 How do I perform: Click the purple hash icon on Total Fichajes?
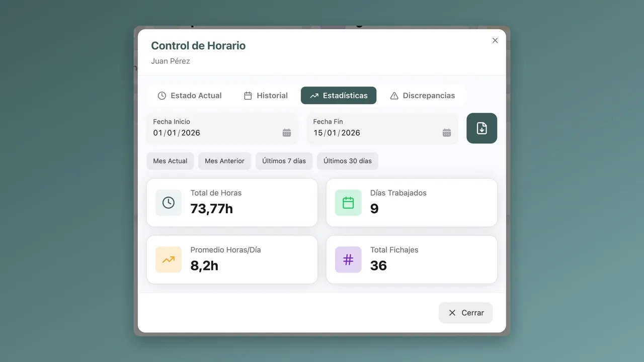348,259
